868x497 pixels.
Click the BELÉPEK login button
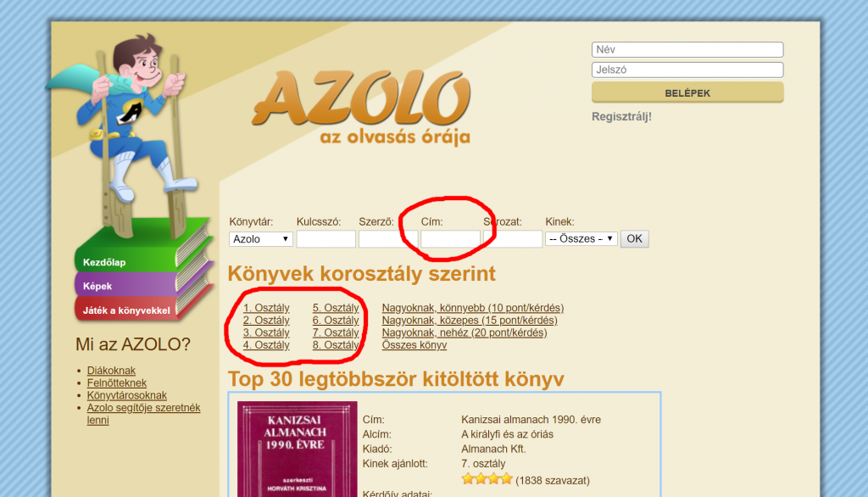point(687,92)
